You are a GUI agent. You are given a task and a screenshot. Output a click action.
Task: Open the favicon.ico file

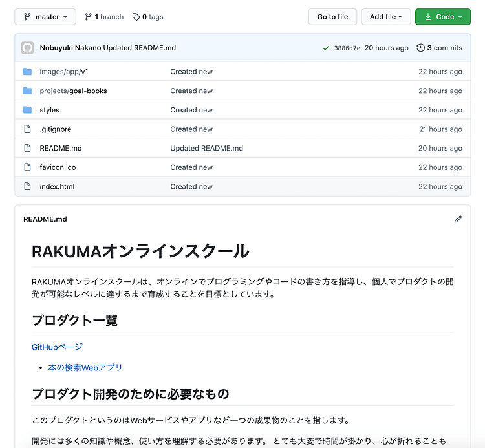click(58, 167)
